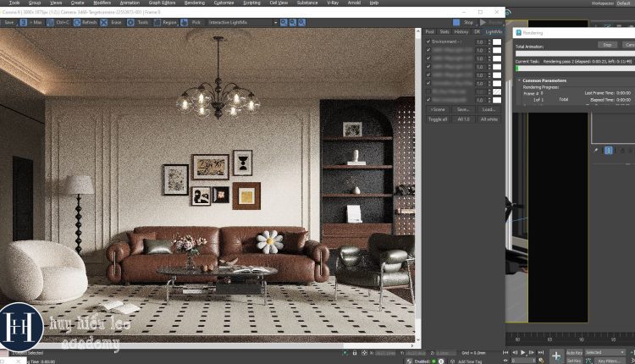Open the Modifiers menu

(x=102, y=3)
